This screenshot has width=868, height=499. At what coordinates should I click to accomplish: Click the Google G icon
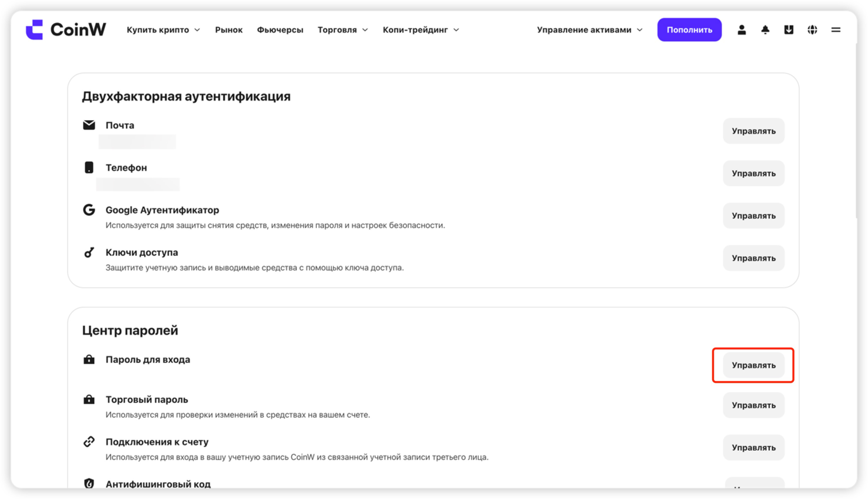coord(89,209)
